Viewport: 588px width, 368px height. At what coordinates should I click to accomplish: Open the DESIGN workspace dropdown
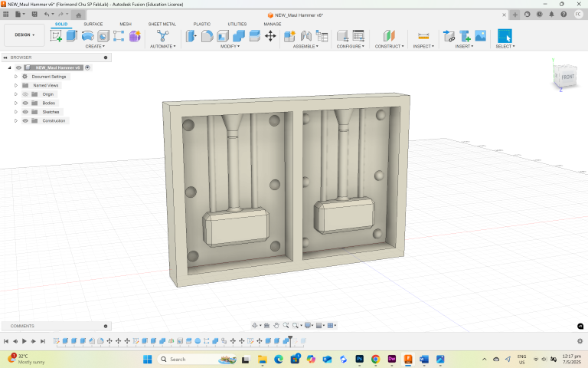click(x=24, y=35)
